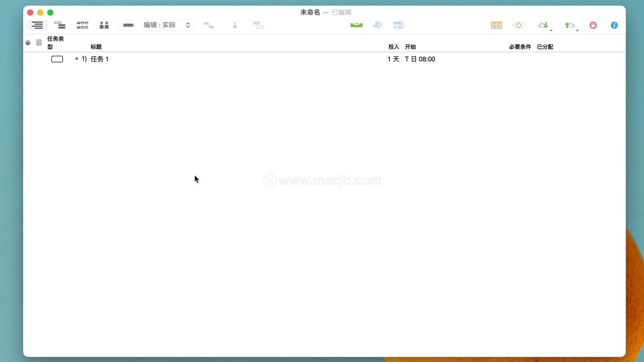
Task: Click the green level resources icon
Action: (356, 25)
